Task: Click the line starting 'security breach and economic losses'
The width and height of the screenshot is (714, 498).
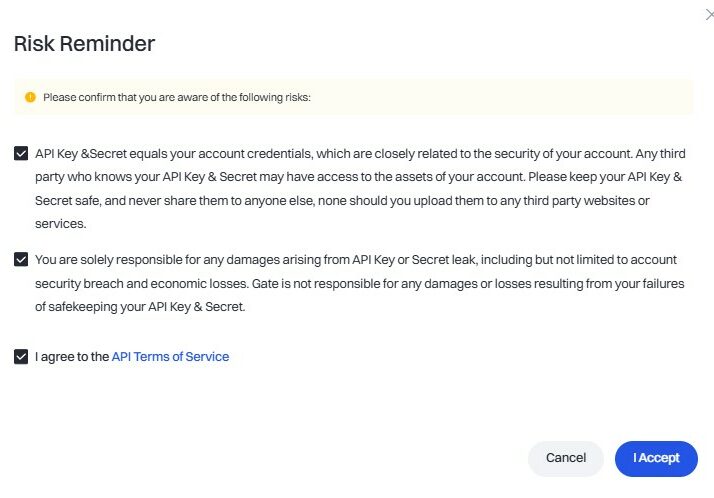Action: tap(360, 284)
